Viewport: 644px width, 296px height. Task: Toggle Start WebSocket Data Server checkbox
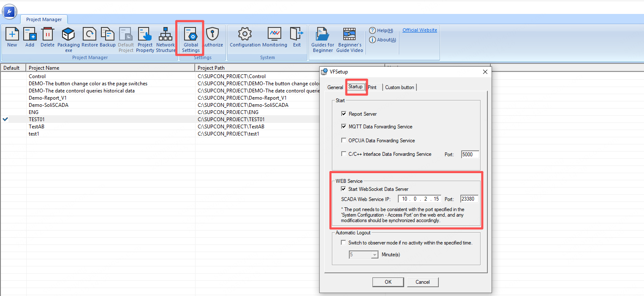pyautogui.click(x=344, y=189)
